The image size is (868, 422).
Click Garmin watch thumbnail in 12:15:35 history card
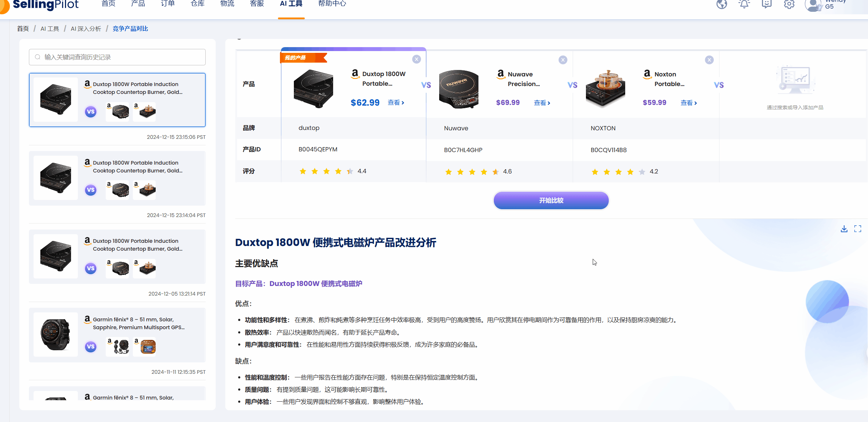pyautogui.click(x=56, y=335)
